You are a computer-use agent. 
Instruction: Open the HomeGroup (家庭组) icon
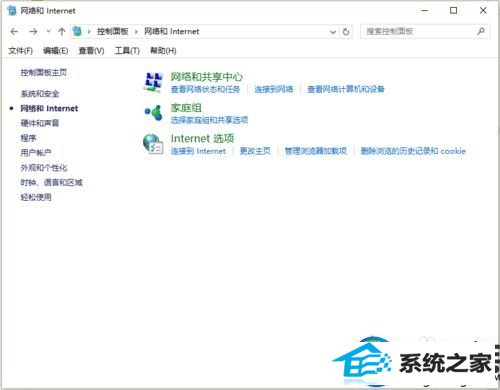click(153, 112)
